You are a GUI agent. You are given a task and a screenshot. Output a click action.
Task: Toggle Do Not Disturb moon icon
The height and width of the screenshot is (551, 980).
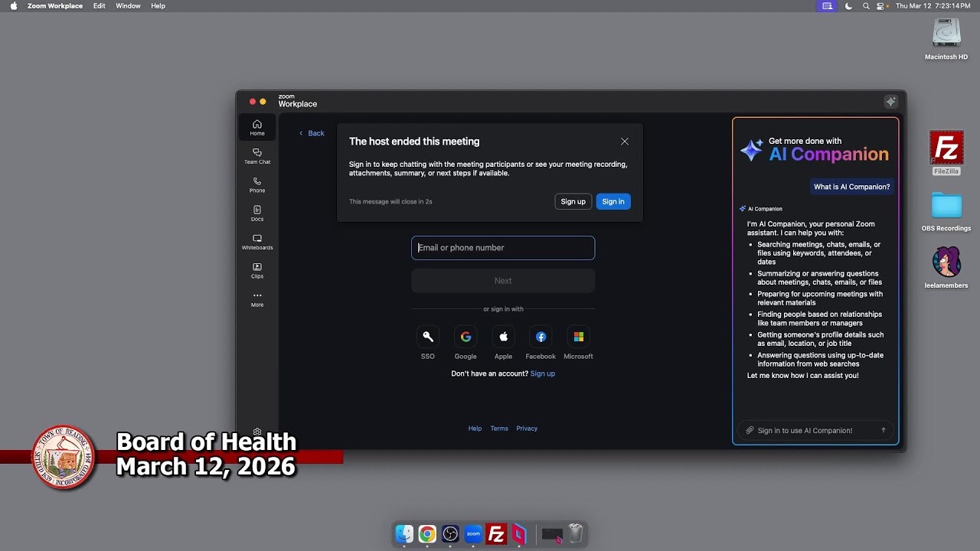(848, 6)
